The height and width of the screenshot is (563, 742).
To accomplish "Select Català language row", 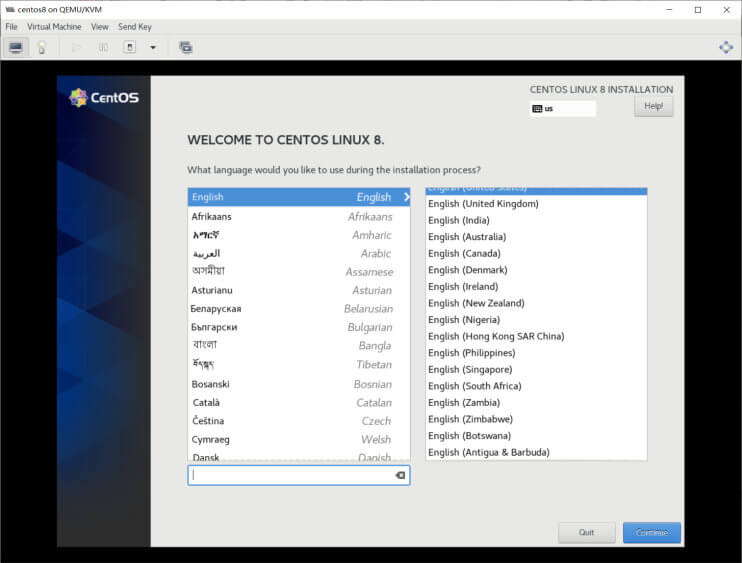I will [299, 403].
